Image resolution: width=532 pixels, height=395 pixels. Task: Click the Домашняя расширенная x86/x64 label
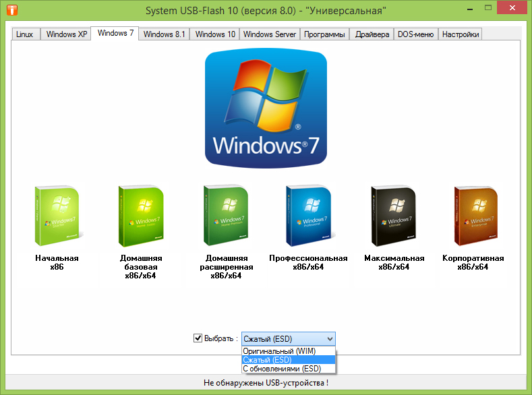point(227,267)
